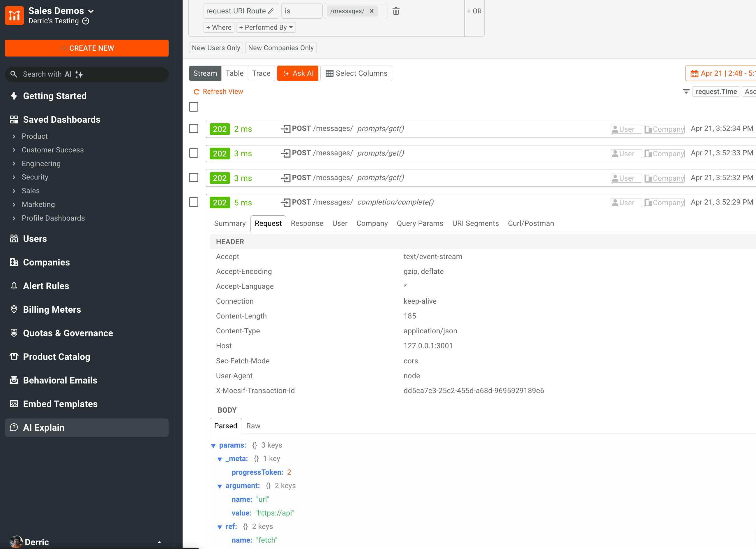
Task: Open Billing Meters from the sidebar
Action: click(52, 309)
